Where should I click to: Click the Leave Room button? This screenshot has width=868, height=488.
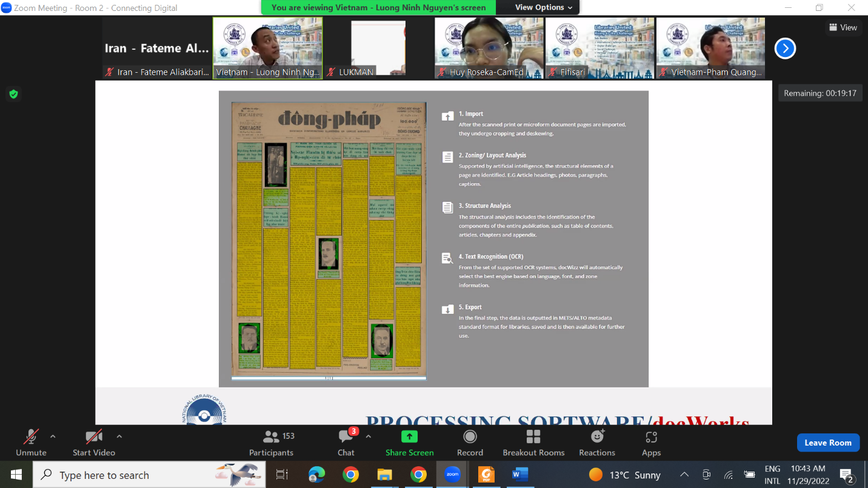point(827,443)
